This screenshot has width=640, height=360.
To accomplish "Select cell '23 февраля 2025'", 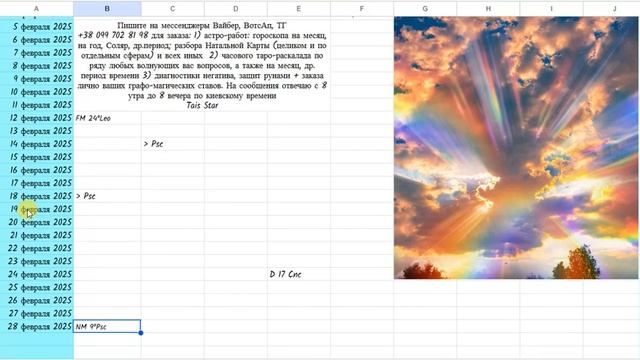I will [x=37, y=261].
